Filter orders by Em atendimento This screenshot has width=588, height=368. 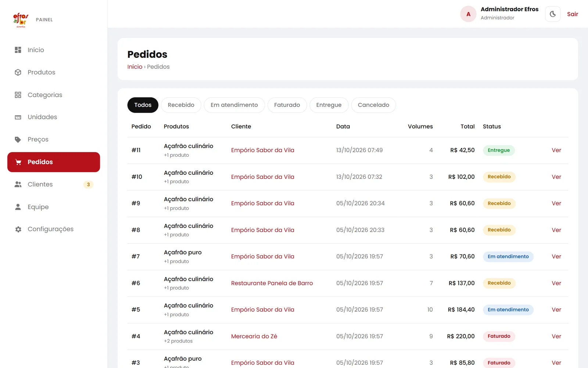click(234, 105)
